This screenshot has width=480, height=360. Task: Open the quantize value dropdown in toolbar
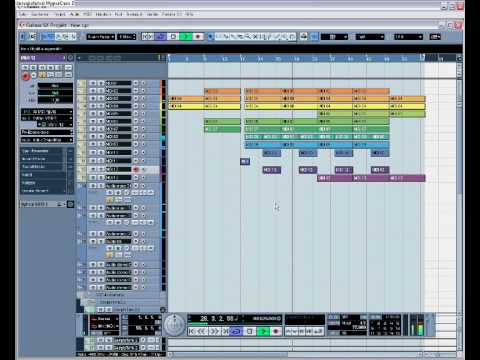tap(408, 37)
